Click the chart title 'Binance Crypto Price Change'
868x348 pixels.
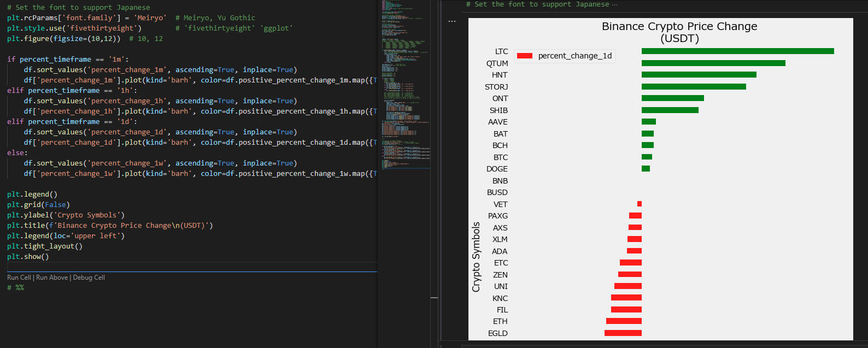(x=679, y=26)
